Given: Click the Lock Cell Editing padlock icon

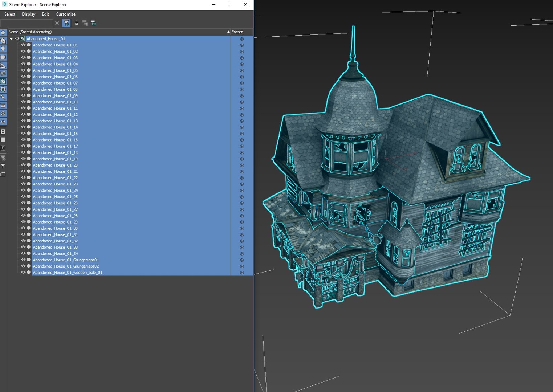Looking at the screenshot, I should tap(77, 23).
